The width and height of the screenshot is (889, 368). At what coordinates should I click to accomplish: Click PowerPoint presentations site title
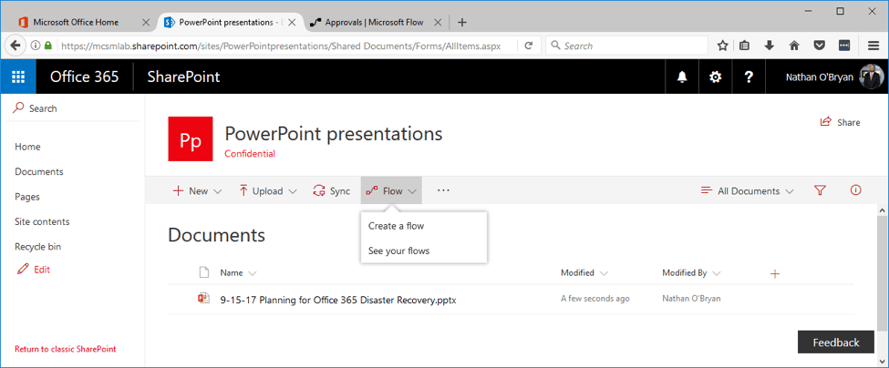pyautogui.click(x=333, y=133)
